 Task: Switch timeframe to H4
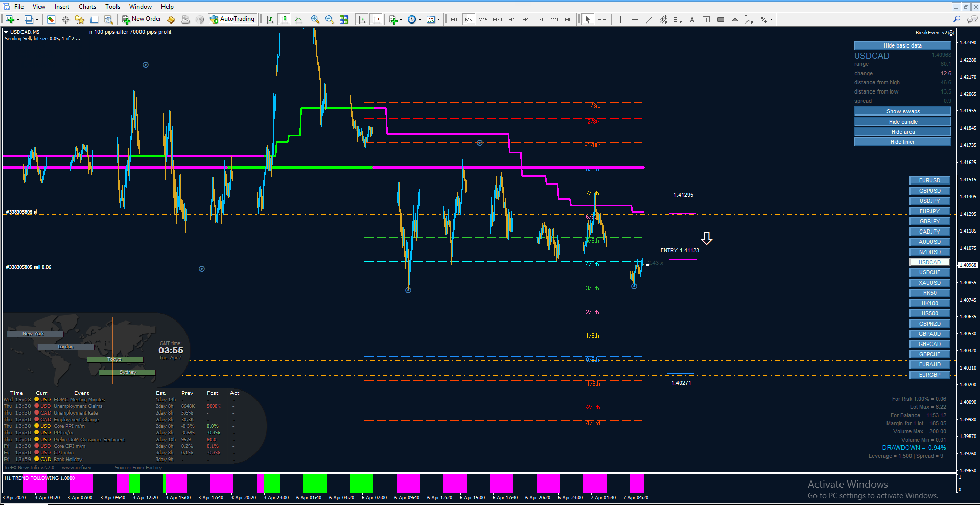[x=526, y=19]
